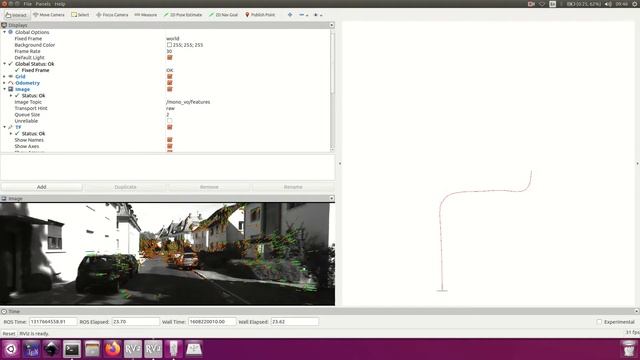Click the Add display button

point(42,187)
